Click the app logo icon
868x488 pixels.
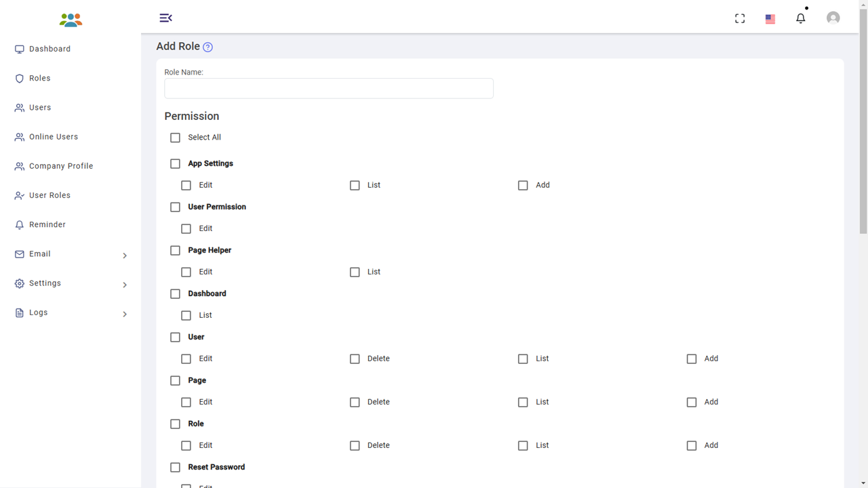[x=71, y=20]
